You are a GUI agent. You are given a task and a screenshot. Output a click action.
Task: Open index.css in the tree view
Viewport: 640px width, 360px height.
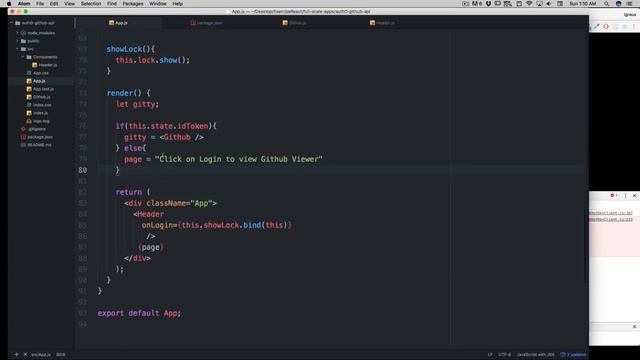click(42, 105)
